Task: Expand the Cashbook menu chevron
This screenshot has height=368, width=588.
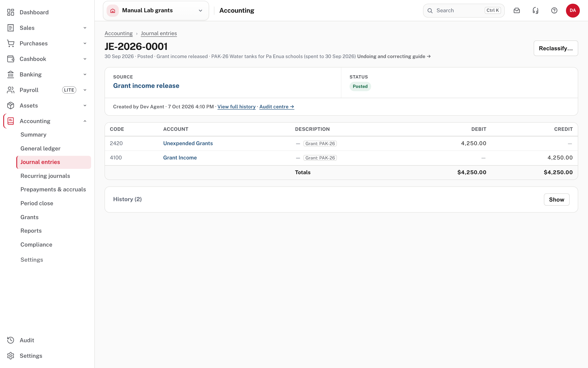Action: click(85, 59)
